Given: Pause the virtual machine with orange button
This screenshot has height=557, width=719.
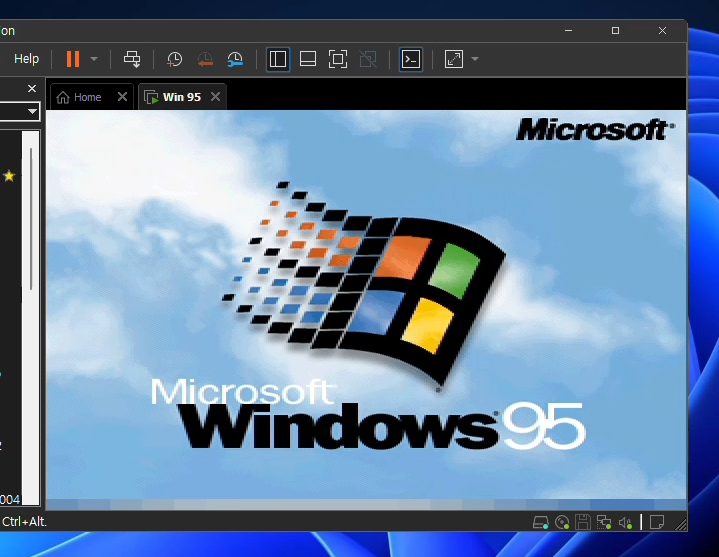Looking at the screenshot, I should (73, 59).
